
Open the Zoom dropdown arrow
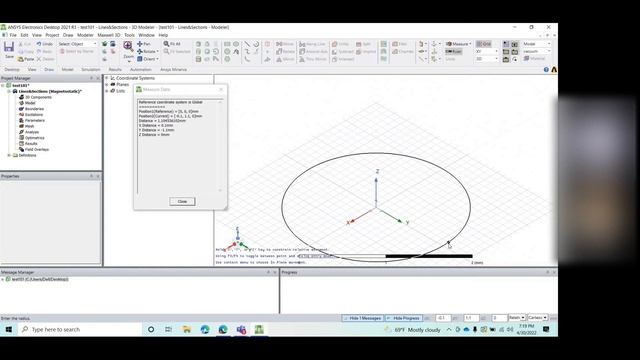point(129,61)
